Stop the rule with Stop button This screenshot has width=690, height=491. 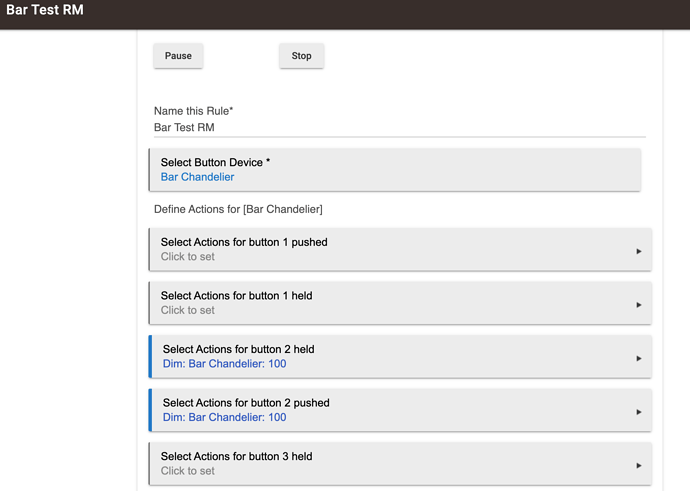[301, 56]
